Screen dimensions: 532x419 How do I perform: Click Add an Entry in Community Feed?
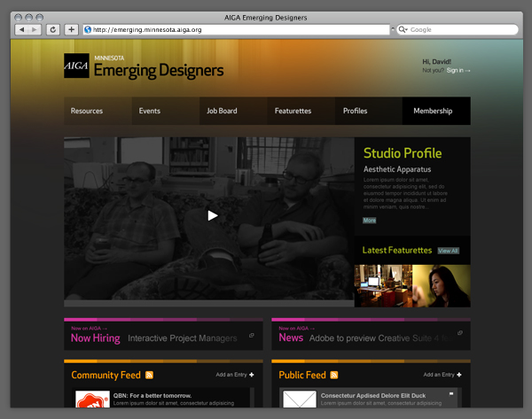[x=235, y=375]
